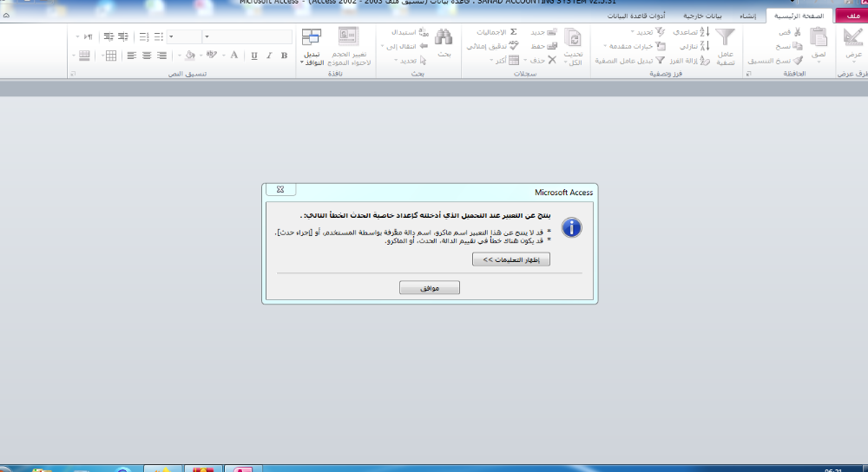Click the Find binoculars (بحث) icon
This screenshot has width=868, height=472.
(x=443, y=37)
